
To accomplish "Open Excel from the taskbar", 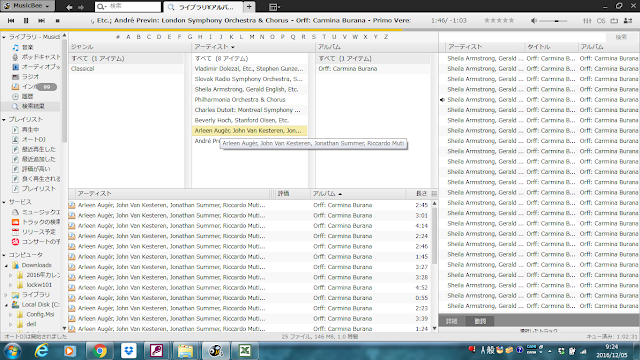I will click(x=245, y=351).
